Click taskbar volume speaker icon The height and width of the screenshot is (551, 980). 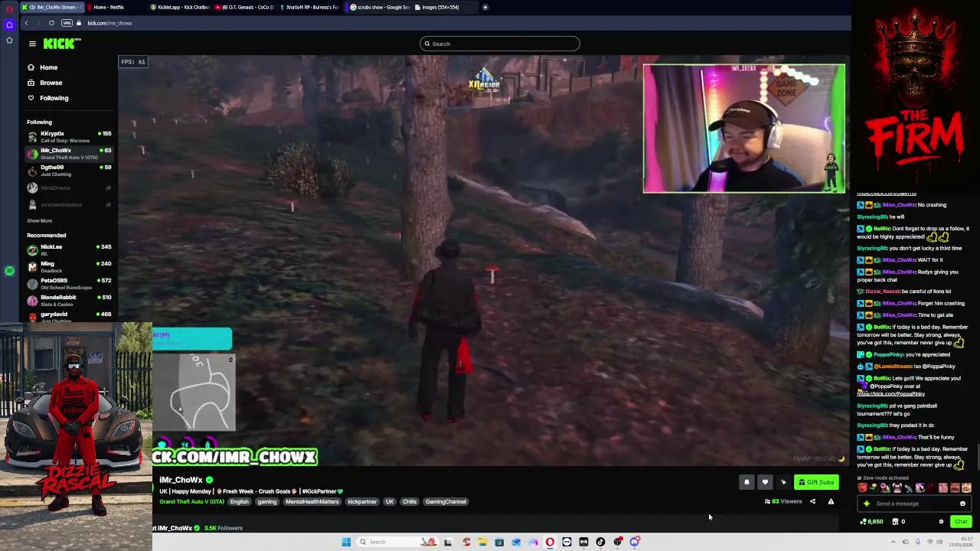point(939,542)
